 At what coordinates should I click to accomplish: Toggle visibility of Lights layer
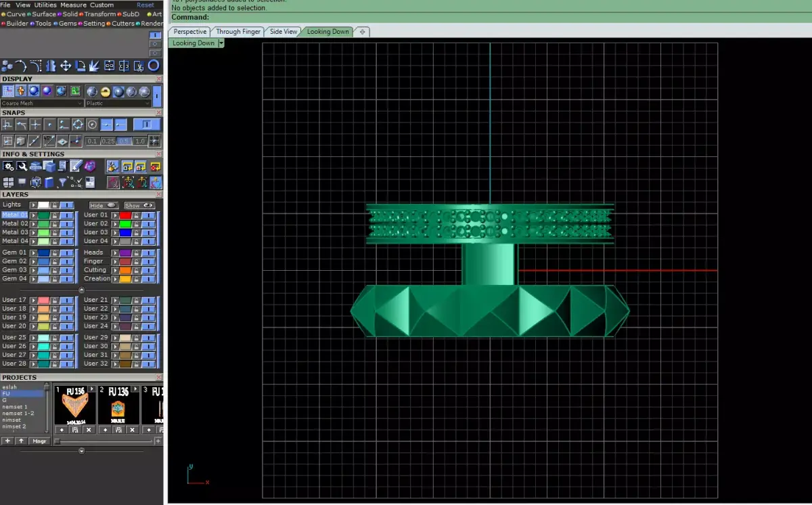67,205
